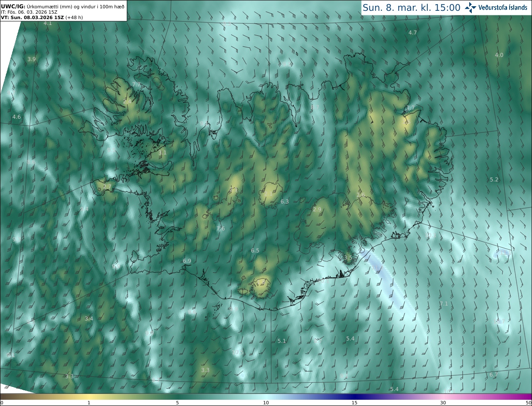
Task: Click the map value 2.4 in the Westfjords
Action: click(x=127, y=101)
